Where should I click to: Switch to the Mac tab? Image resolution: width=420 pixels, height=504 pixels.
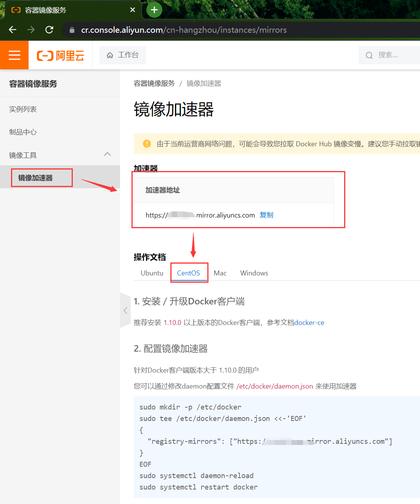click(220, 273)
